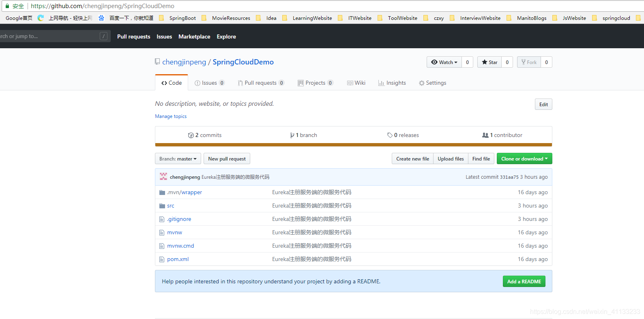Image resolution: width=644 pixels, height=319 pixels.
Task: Click the tag icon beside 0 releases
Action: point(390,135)
